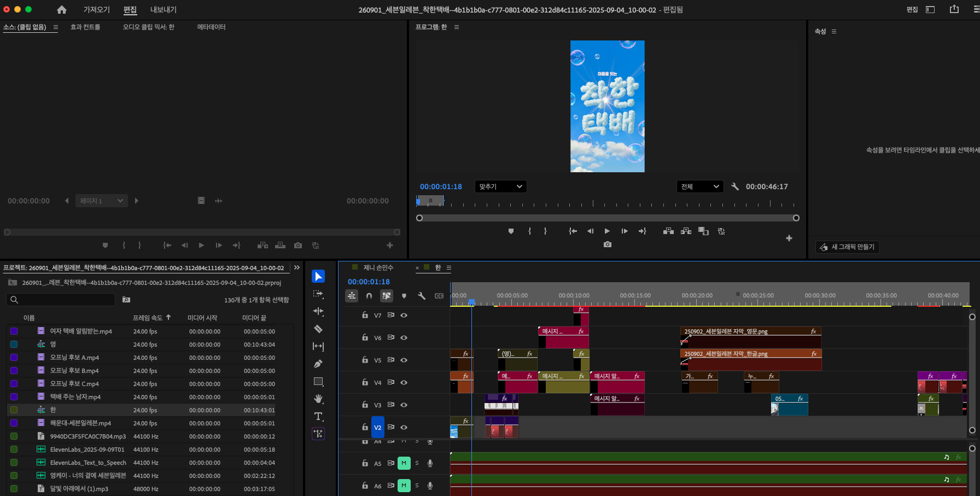This screenshot has width=980, height=496.
Task: Click the export frame camera icon
Action: (x=607, y=244)
